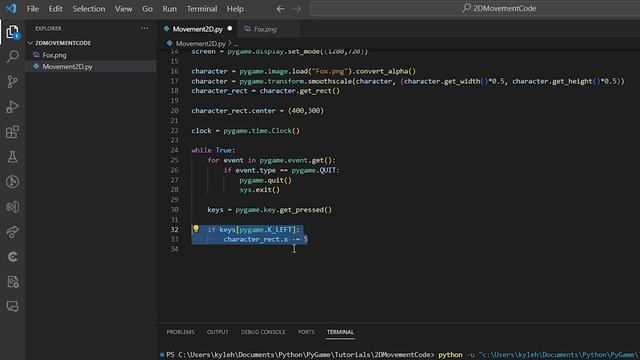Click the VS Code logo icon

[x=11, y=8]
